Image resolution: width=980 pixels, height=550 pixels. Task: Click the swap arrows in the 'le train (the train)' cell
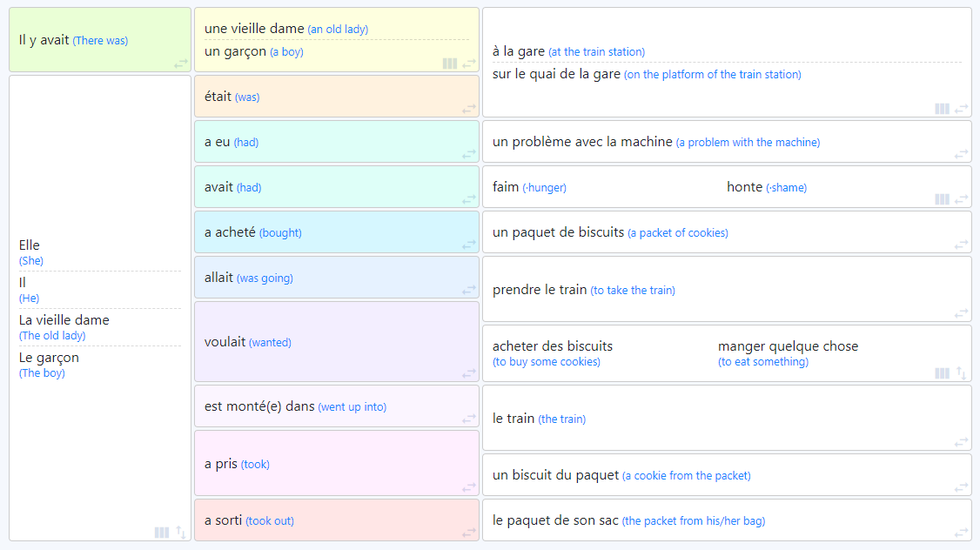click(x=962, y=442)
